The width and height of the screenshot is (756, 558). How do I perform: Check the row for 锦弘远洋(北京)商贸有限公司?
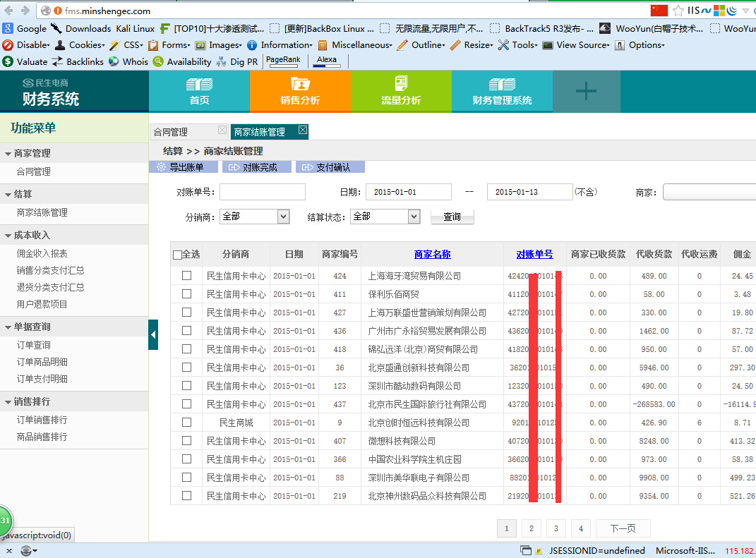coord(186,349)
